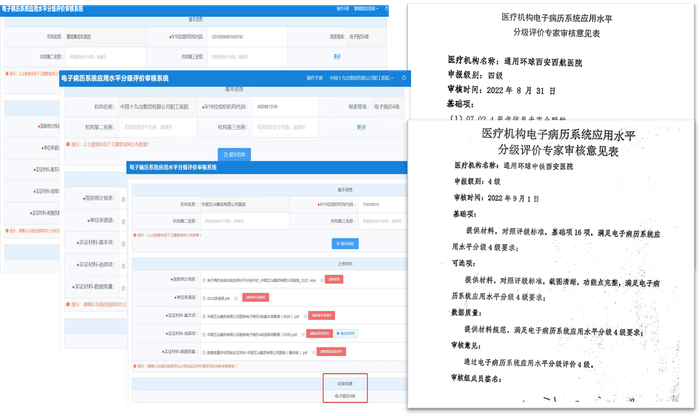Image resolution: width=700 pixels, height=416 pixels.
Task: Click blue 提交信息 button in middle window
Action: (x=234, y=154)
